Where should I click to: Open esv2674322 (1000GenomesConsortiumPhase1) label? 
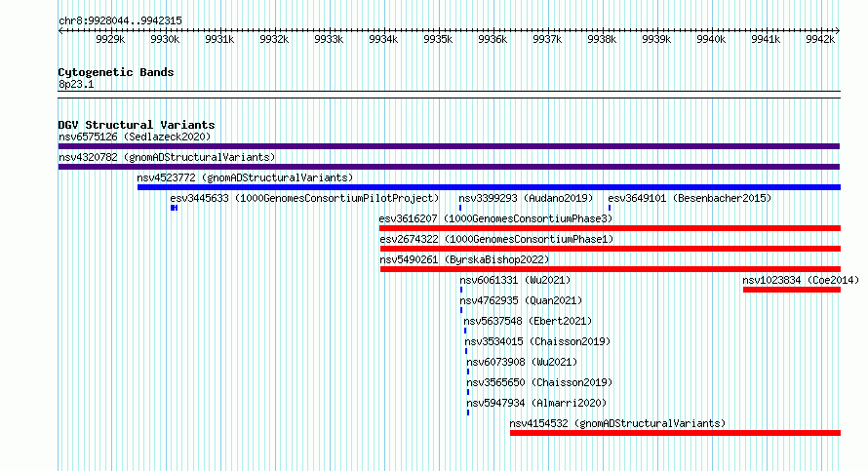click(496, 239)
